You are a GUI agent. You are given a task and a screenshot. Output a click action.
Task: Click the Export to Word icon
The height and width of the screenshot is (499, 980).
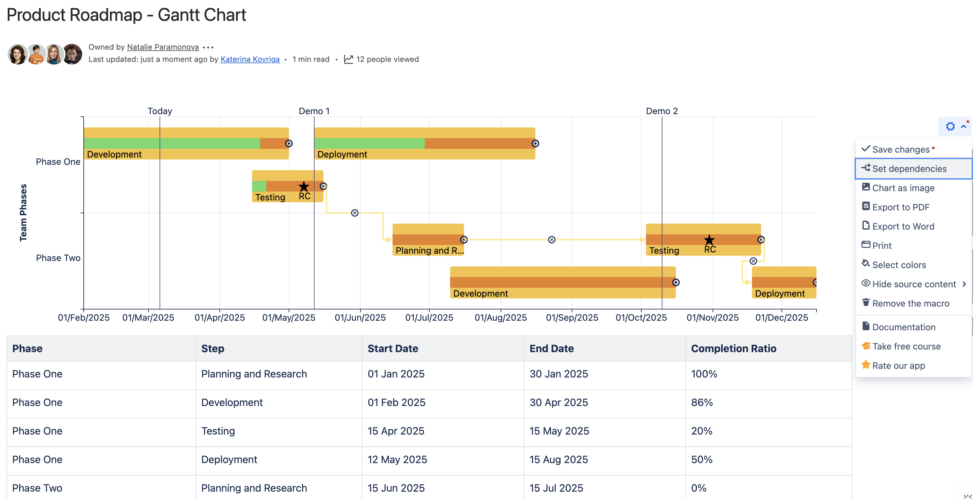coord(866,225)
